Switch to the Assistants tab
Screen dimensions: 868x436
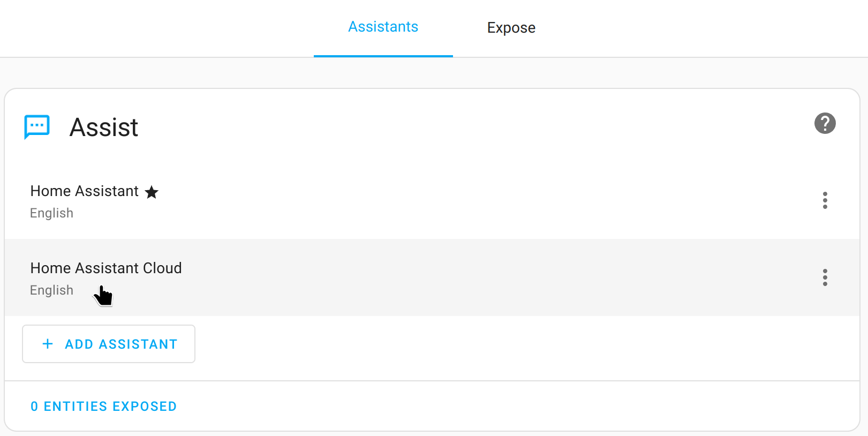click(x=383, y=27)
